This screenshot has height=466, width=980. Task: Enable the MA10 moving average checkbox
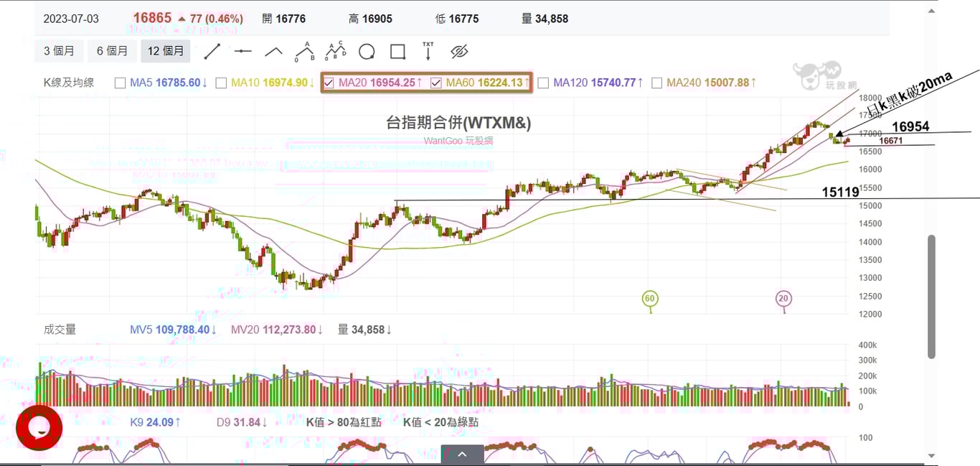coord(221,83)
